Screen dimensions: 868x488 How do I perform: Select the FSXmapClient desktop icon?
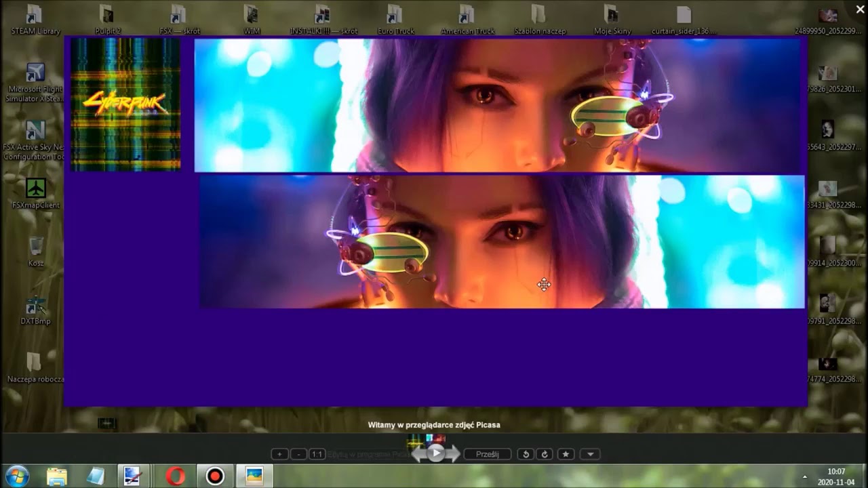click(36, 194)
